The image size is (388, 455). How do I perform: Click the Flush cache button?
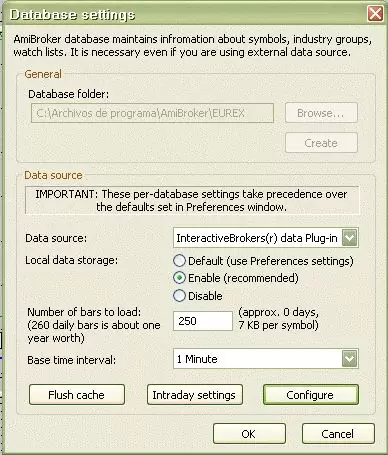pos(77,395)
